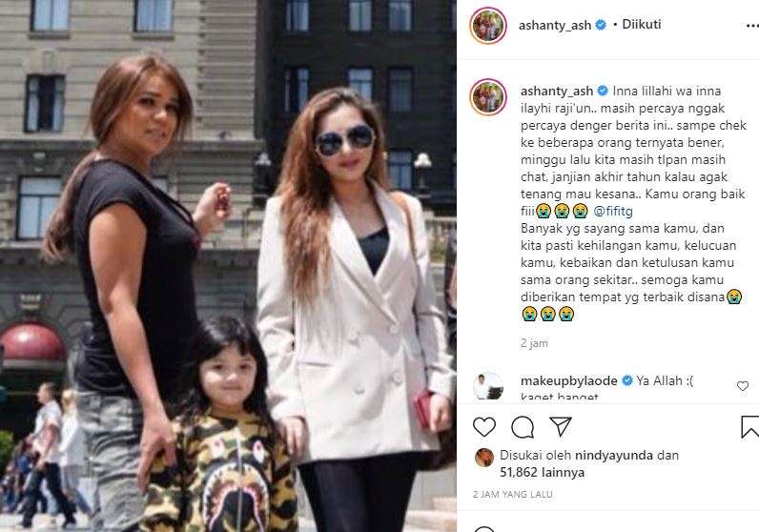Open the ashanty_ash username in header
759x532 pixels.
[x=555, y=25]
